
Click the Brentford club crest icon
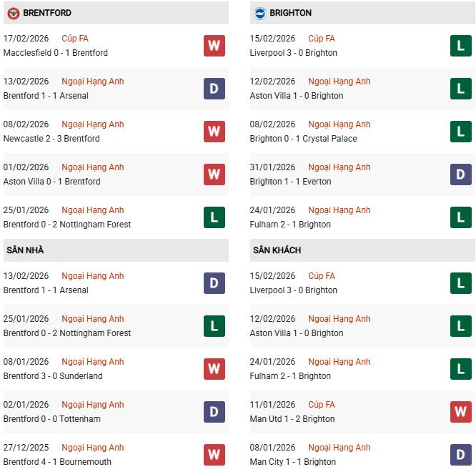tap(13, 13)
